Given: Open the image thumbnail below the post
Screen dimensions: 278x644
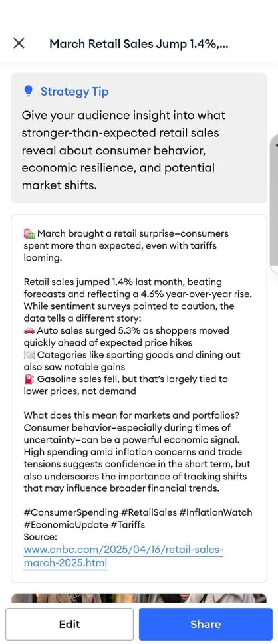Looking at the screenshot, I should point(139,598).
